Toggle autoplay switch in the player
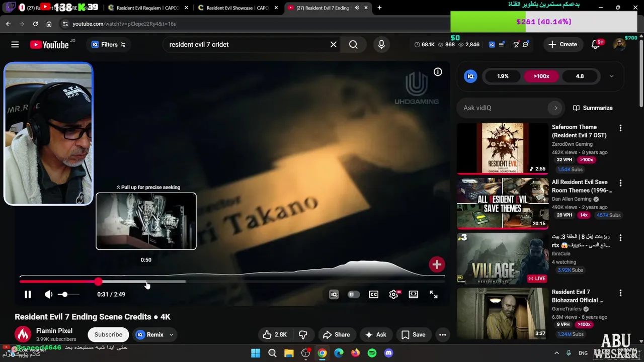The height and width of the screenshot is (362, 644). (x=354, y=295)
